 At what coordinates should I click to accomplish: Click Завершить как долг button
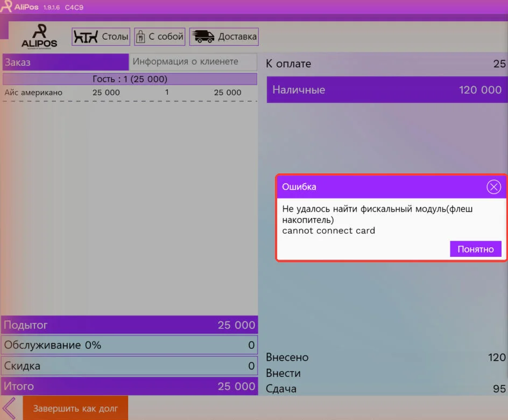tap(75, 408)
